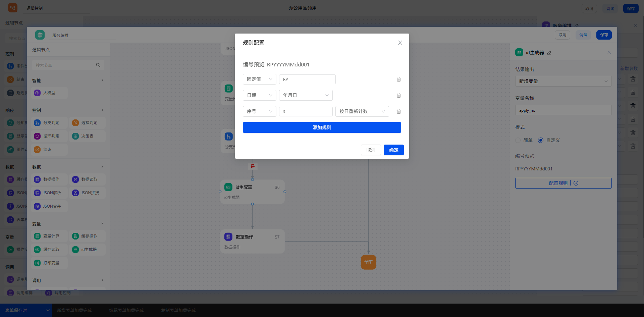Viewport: 644px width, 317px height.
Task: Delete the 序号 rule row
Action: click(399, 111)
